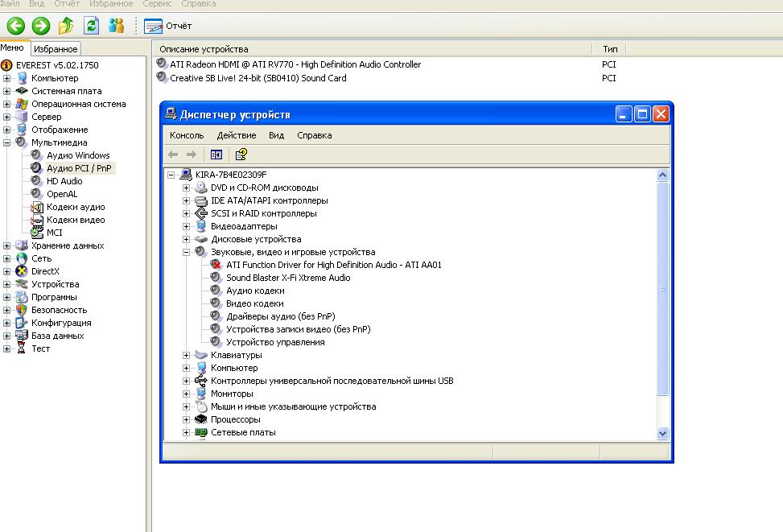Select the HD Audio tree item
The image size is (783, 532).
click(64, 181)
